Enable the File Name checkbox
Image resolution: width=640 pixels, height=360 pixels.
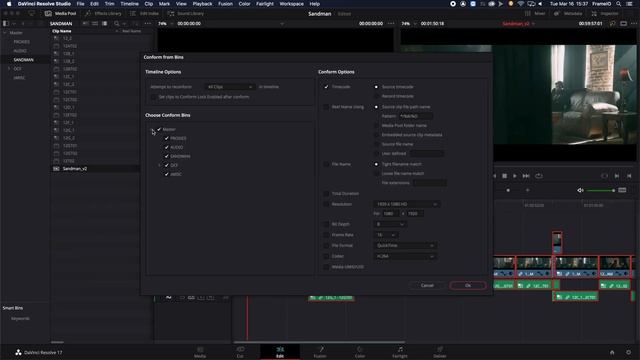[x=326, y=164]
